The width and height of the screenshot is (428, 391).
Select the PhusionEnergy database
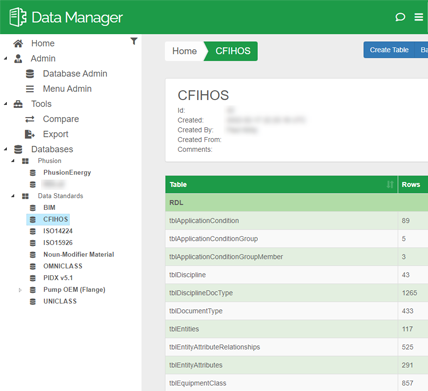[x=67, y=173]
